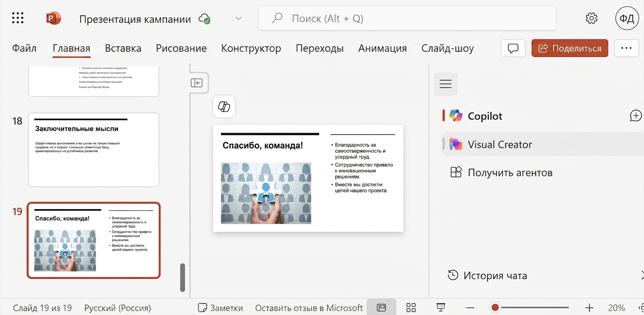Switch to the Анимация tab
Screen dimensions: 644x315
tap(383, 48)
